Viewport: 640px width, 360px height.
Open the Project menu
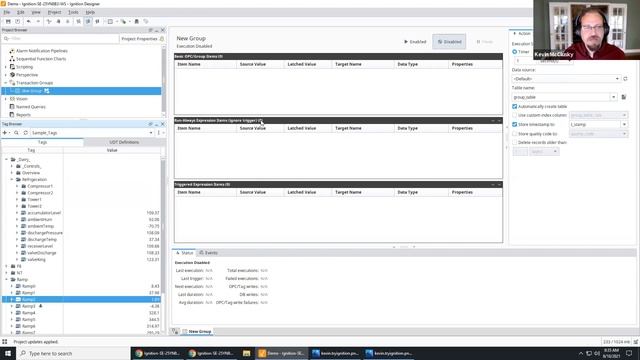point(54,12)
